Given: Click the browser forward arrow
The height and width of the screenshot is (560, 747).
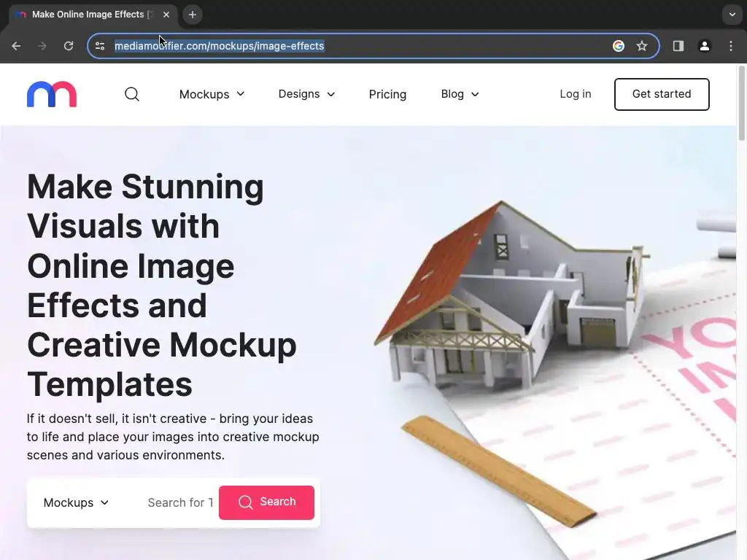Looking at the screenshot, I should (42, 46).
